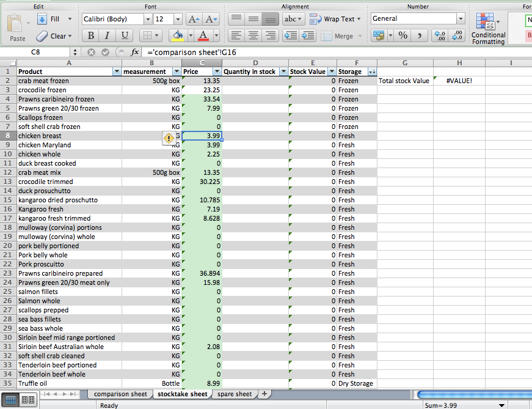Screen dimensions: 532x409
Task: Increase indent icon
Action: (308, 35)
